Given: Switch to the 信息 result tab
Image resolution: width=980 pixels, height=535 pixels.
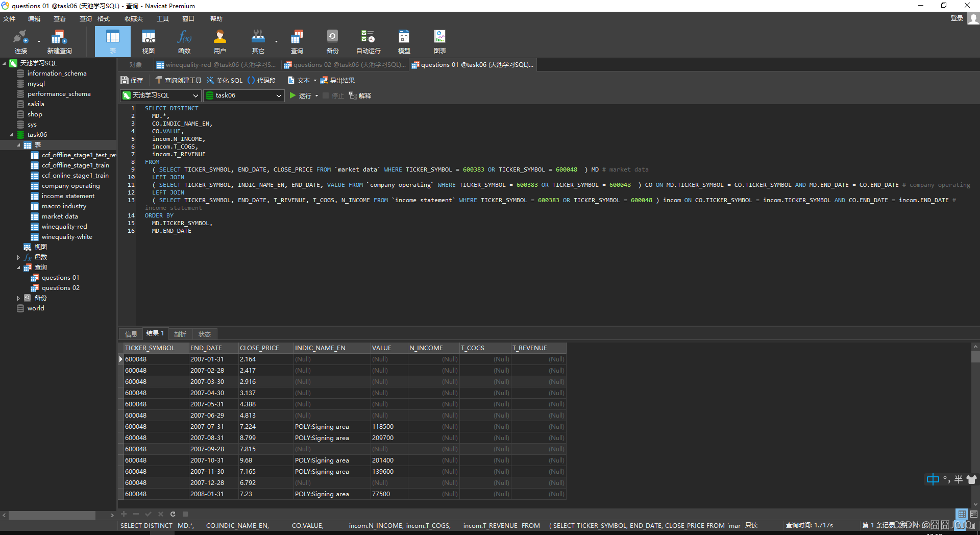Looking at the screenshot, I should [131, 334].
